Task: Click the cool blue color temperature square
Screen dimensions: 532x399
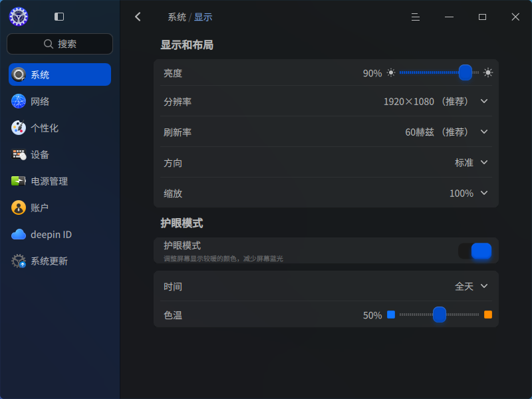Action: click(x=391, y=315)
